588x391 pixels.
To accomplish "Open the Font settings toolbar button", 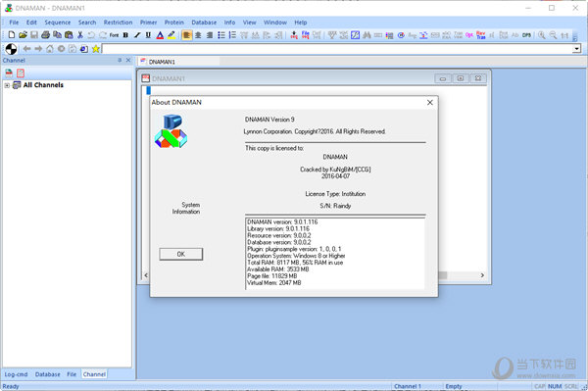I will coord(114,35).
